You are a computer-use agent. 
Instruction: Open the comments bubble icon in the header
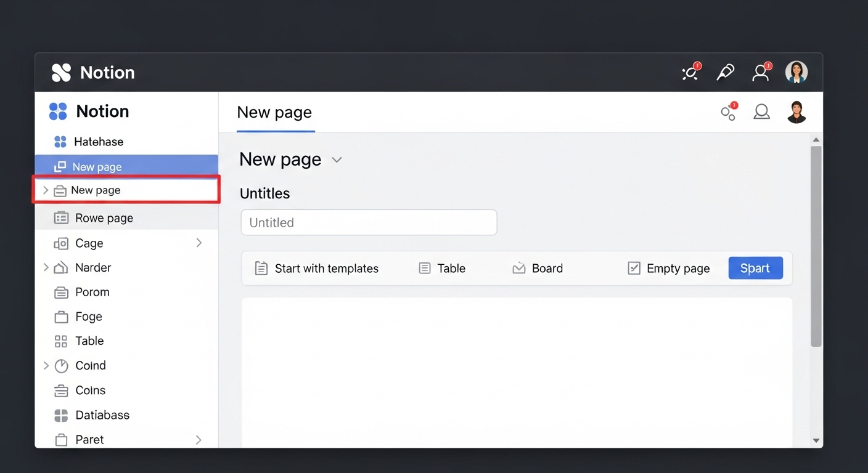tap(761, 112)
